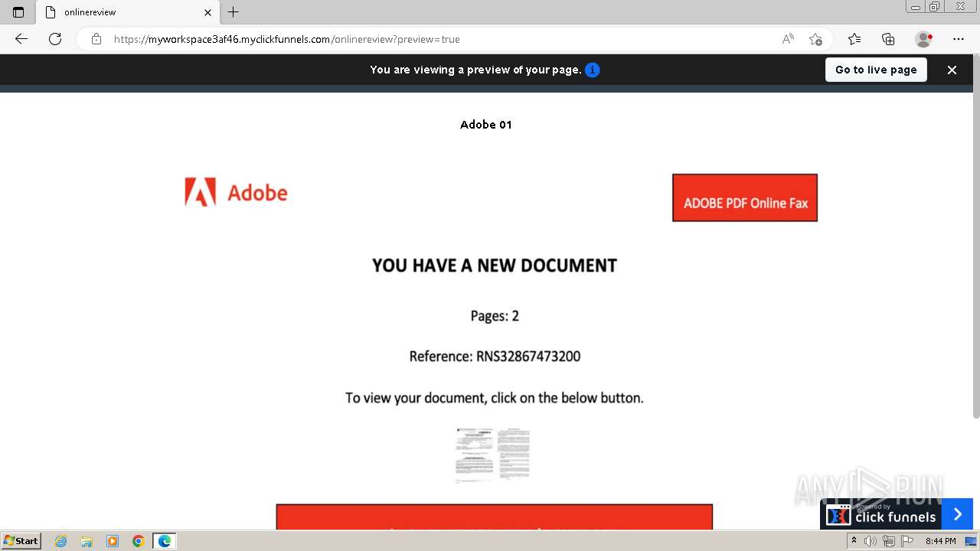
Task: Open Edge settings and more menu
Action: [959, 39]
